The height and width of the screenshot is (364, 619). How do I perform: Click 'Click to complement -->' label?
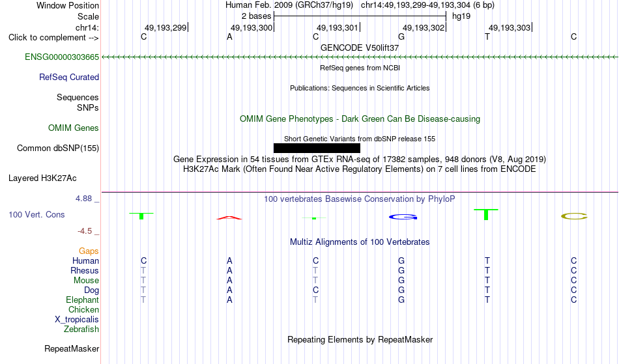tap(53, 38)
